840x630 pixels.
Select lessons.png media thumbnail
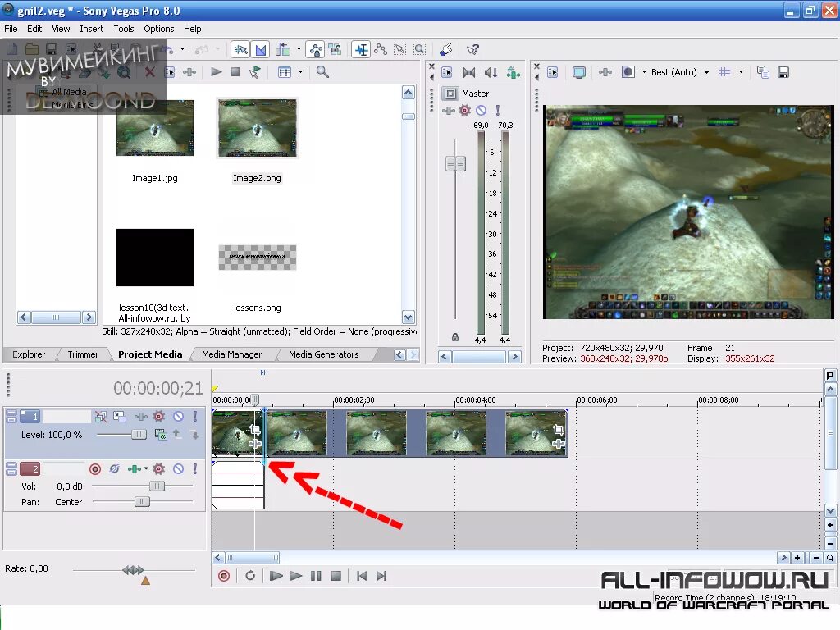tap(257, 258)
